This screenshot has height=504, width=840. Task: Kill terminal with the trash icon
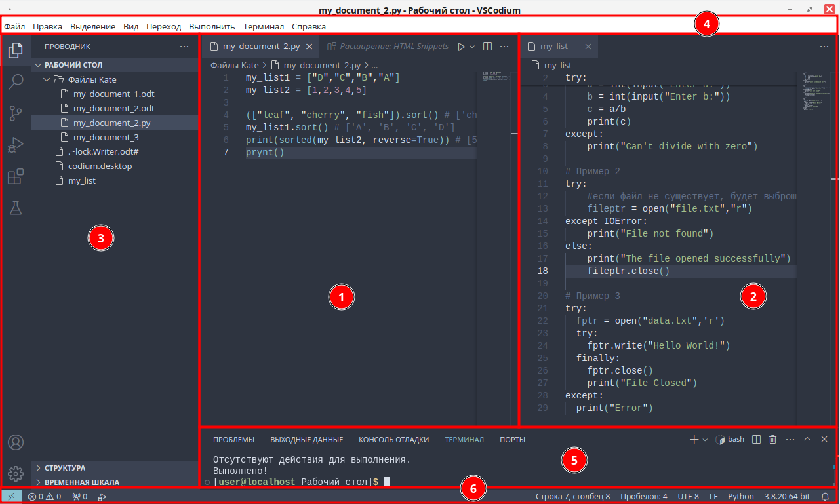tap(772, 439)
